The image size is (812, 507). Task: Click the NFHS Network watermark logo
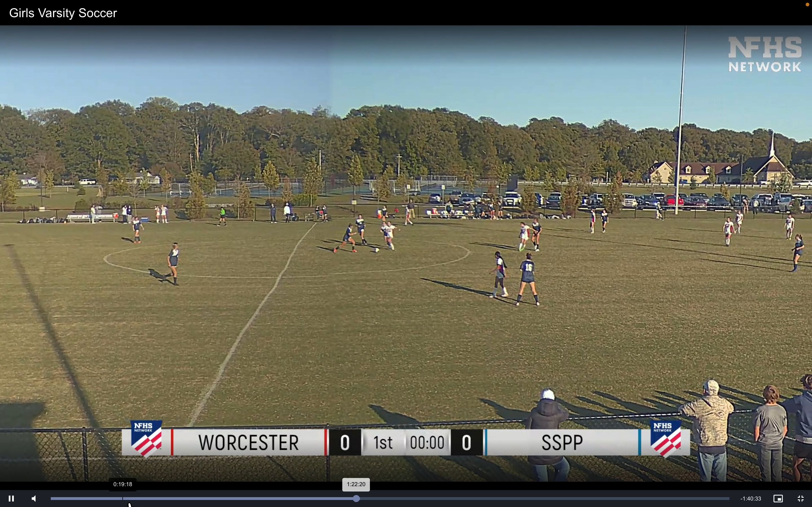[765, 54]
